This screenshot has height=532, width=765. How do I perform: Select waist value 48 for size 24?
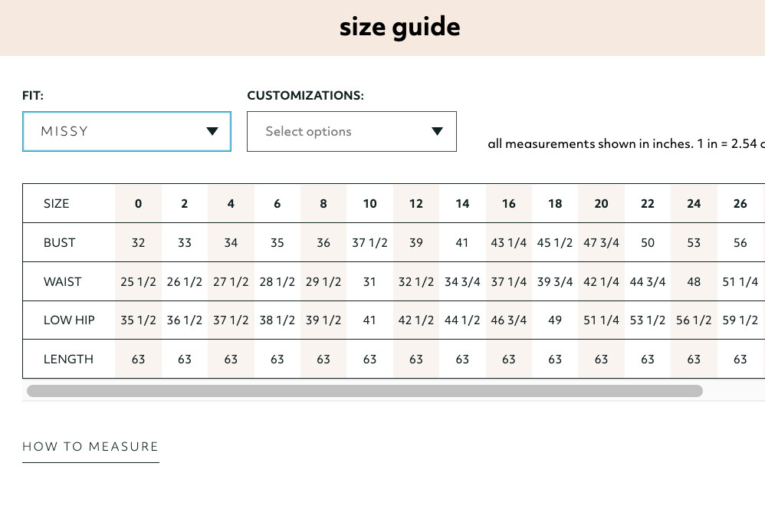(694, 282)
